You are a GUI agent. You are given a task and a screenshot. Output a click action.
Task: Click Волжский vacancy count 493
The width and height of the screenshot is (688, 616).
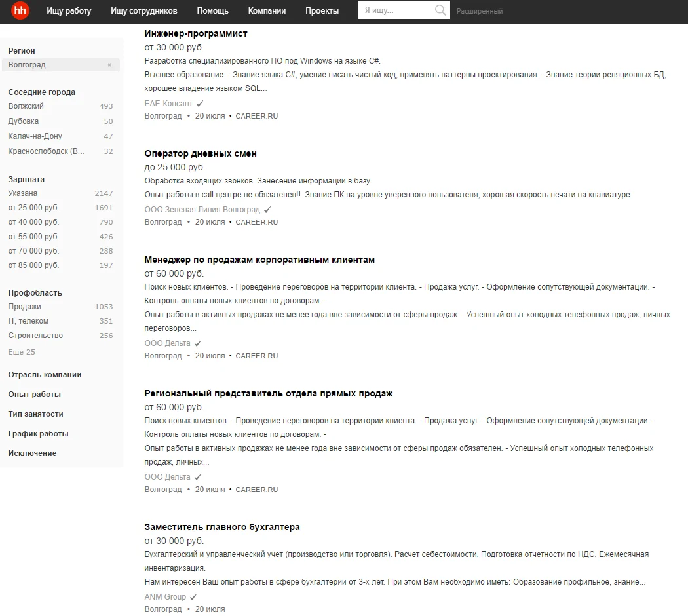coord(105,106)
